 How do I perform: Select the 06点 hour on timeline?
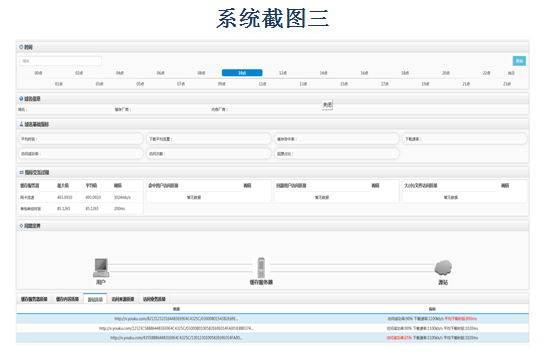pyautogui.click(x=160, y=73)
